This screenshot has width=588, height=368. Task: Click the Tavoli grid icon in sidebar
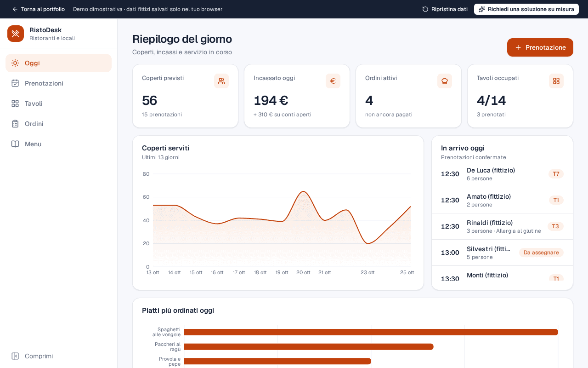(x=15, y=103)
